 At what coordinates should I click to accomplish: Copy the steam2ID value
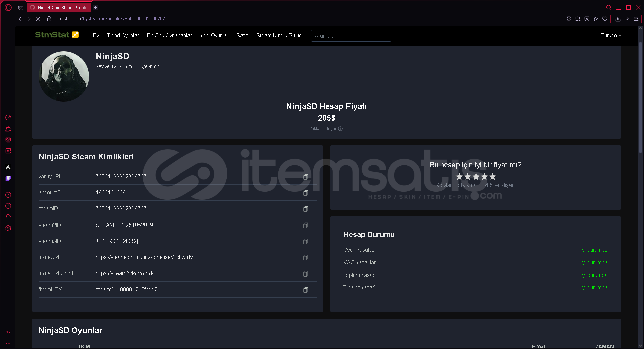306,225
